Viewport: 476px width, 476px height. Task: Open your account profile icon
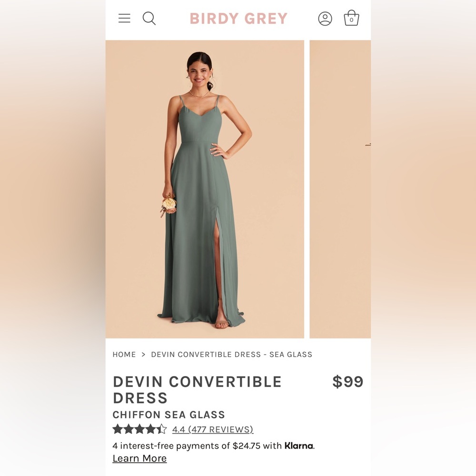(x=325, y=19)
